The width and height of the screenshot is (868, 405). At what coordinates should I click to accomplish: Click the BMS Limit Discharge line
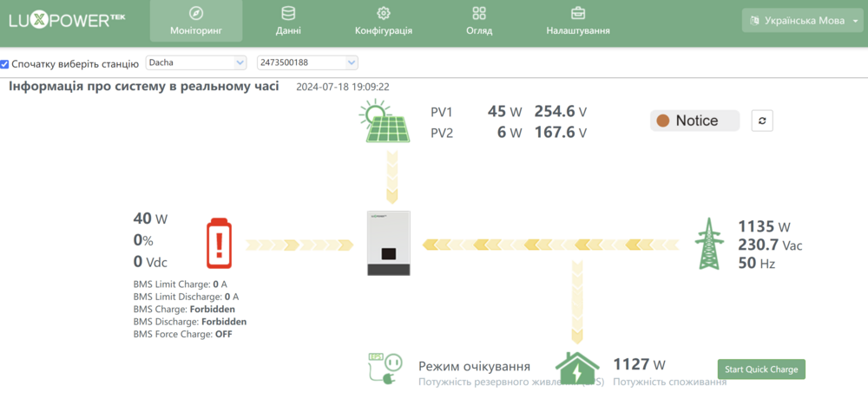pos(186,297)
